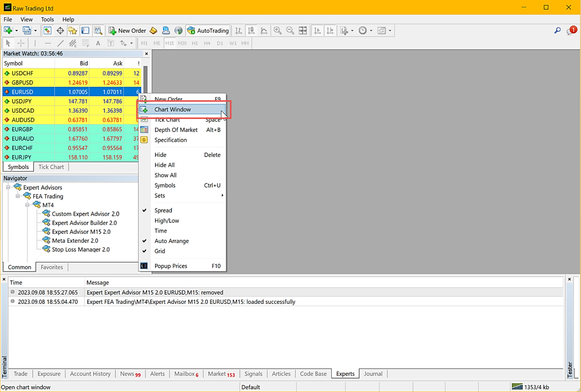
Task: Select the Crosshair drawing tool
Action: click(21, 43)
